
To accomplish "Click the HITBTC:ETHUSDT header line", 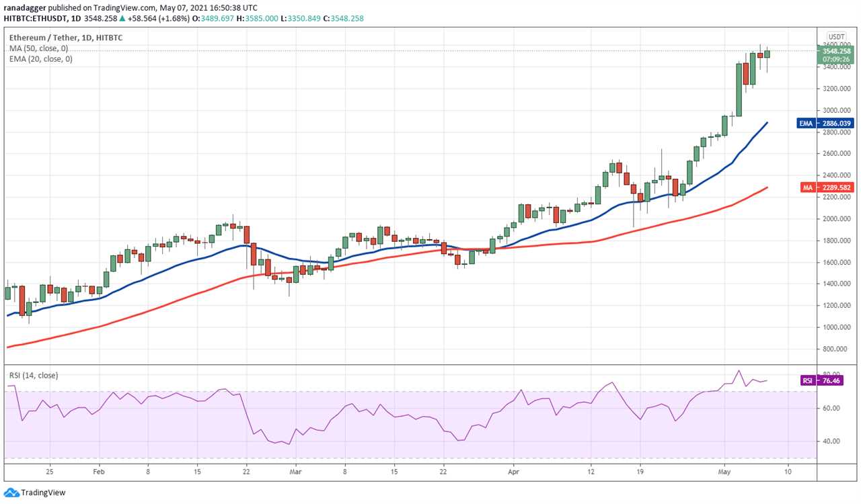I will pos(184,18).
